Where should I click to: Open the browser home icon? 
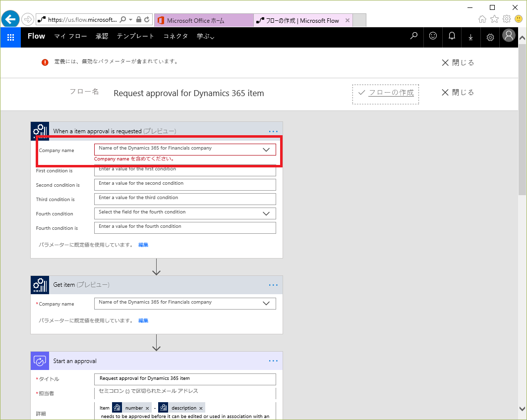[482, 19]
